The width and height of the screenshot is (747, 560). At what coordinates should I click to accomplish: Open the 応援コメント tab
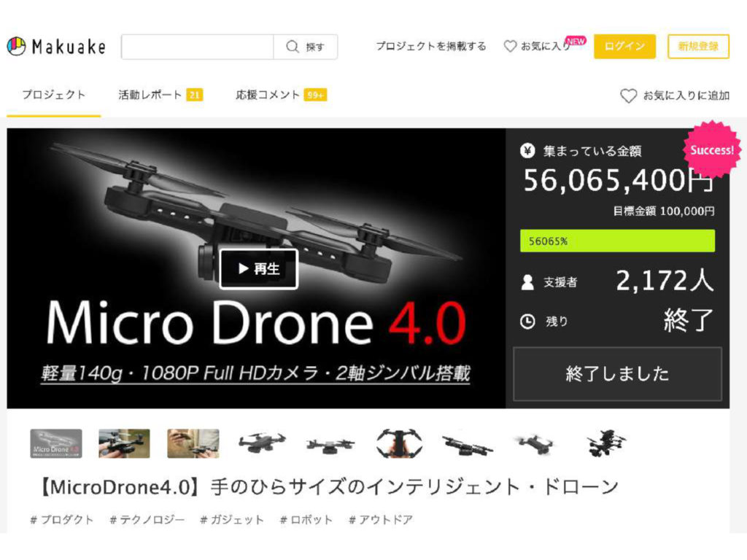[268, 95]
